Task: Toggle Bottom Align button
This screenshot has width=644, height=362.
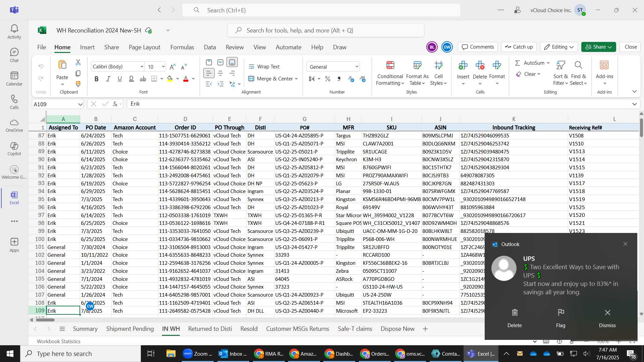Action: (232, 62)
